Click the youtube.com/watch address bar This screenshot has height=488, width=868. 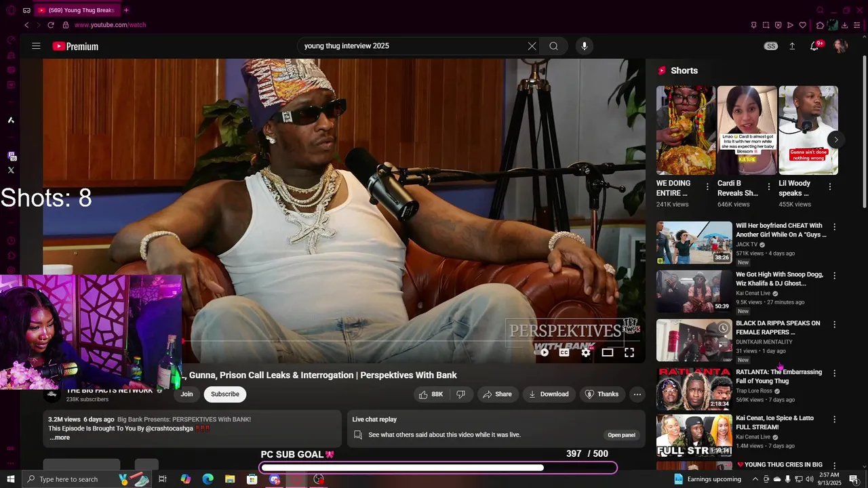(110, 25)
